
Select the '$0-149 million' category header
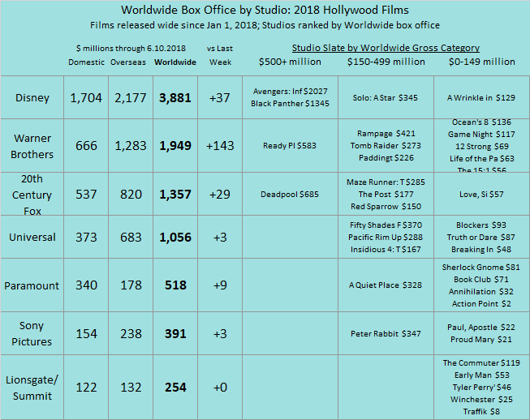[x=481, y=62]
